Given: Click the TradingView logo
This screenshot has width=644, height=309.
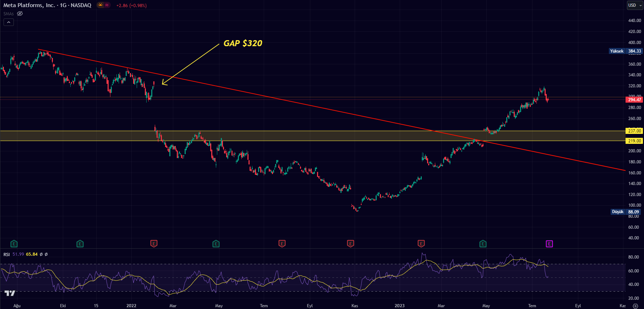Looking at the screenshot, I should coord(10,293).
